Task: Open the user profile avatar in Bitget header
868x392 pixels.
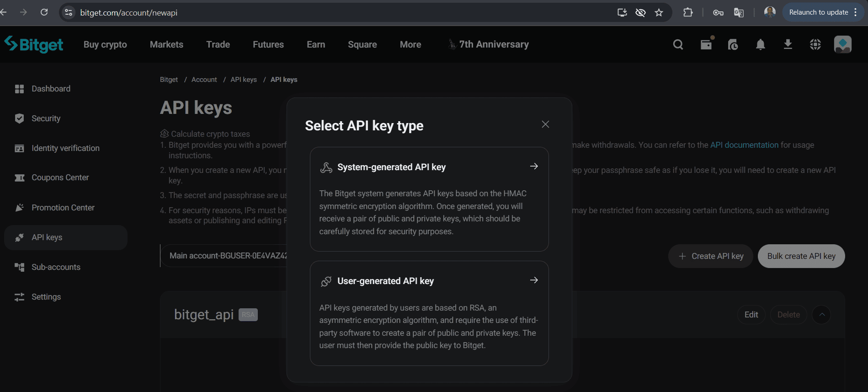Action: click(842, 44)
